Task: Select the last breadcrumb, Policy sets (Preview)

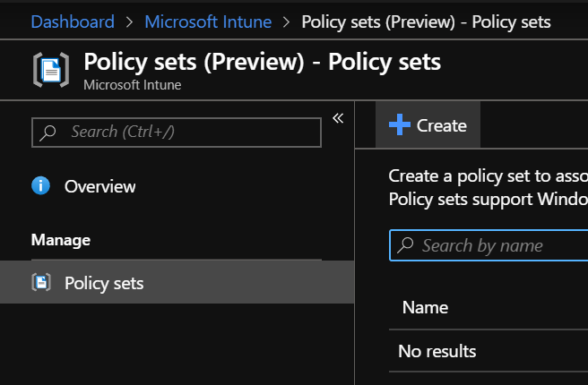Action: pos(426,21)
